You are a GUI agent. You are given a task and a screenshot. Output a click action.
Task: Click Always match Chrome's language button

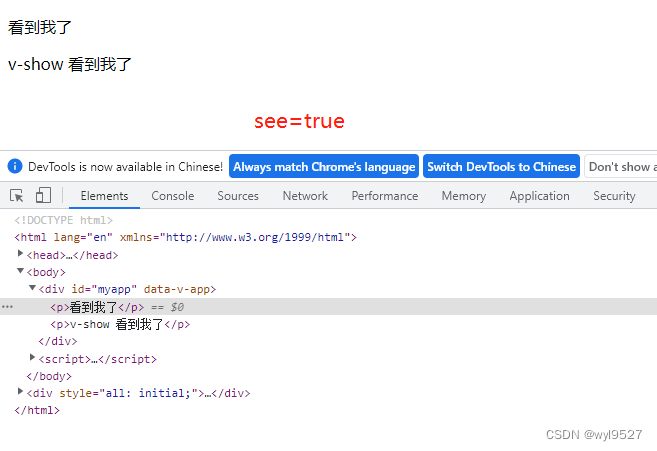324,166
